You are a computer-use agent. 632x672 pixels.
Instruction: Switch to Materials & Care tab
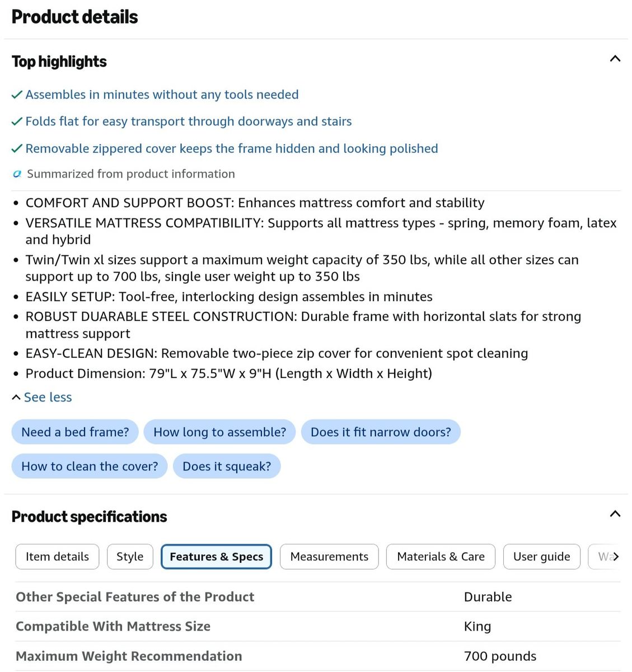click(441, 557)
